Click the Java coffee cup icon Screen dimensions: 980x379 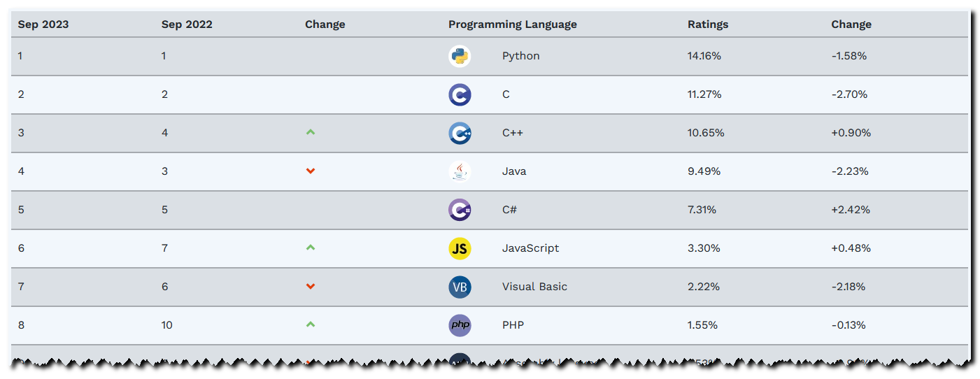(x=460, y=171)
